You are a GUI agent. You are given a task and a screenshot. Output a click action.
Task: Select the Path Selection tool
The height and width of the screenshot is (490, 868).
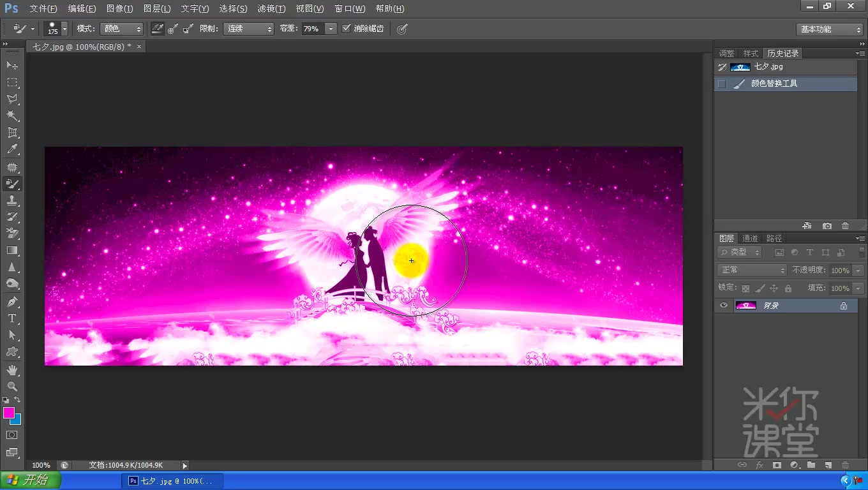12,334
